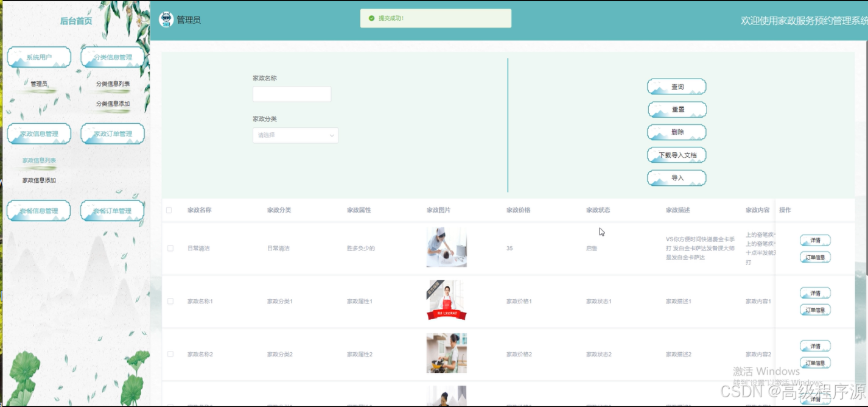The width and height of the screenshot is (868, 407).
Task: Expand the 分类信息管理 menu
Action: point(113,57)
